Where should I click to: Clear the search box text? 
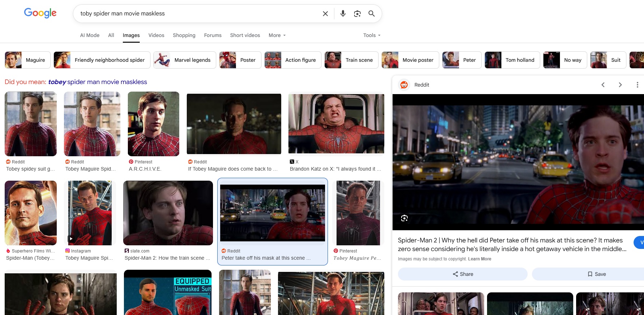[325, 14]
